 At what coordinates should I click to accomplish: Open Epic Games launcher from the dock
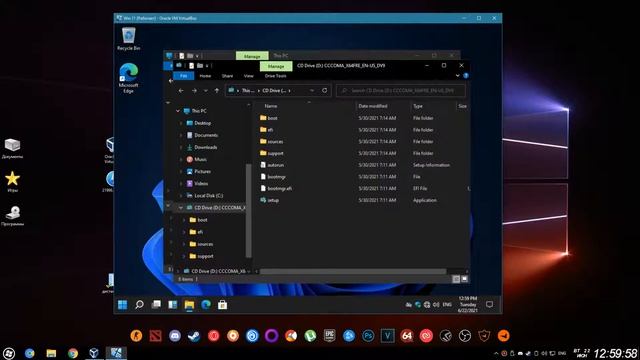pos(329,336)
